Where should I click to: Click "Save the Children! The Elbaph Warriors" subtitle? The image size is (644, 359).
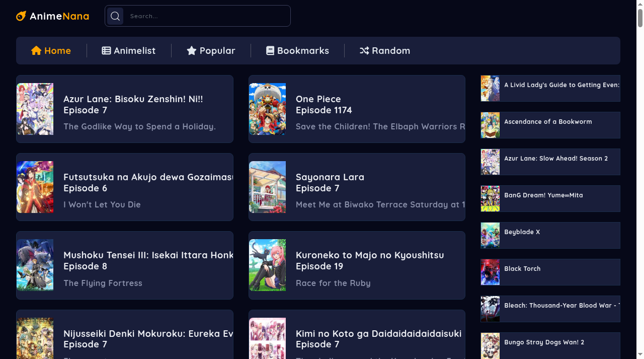tap(380, 126)
